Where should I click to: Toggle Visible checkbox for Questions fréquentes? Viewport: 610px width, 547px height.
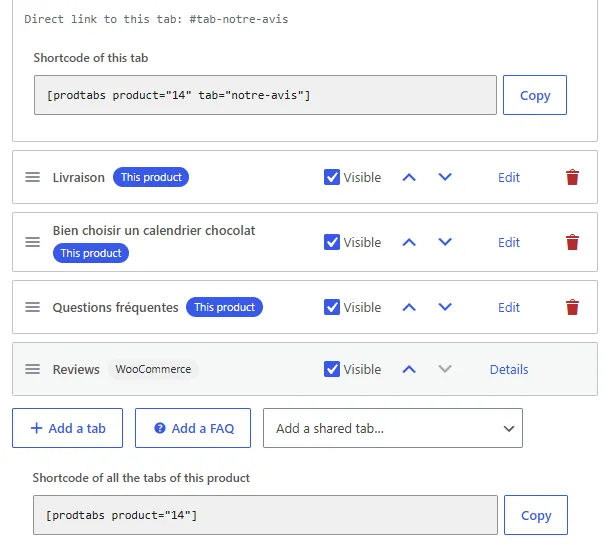click(332, 307)
